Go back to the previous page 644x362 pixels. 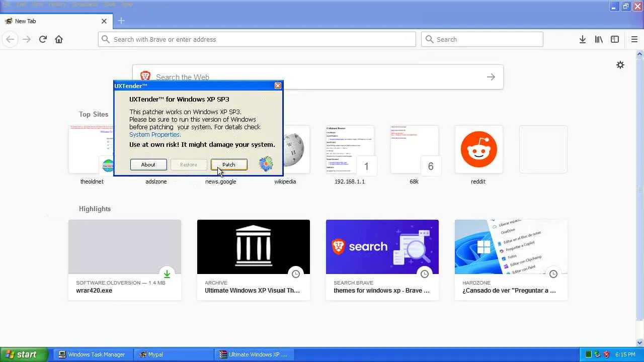(x=10, y=39)
